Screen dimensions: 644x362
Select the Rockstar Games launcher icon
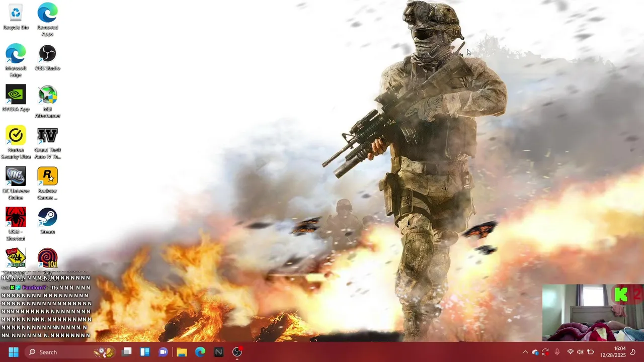pyautogui.click(x=47, y=184)
